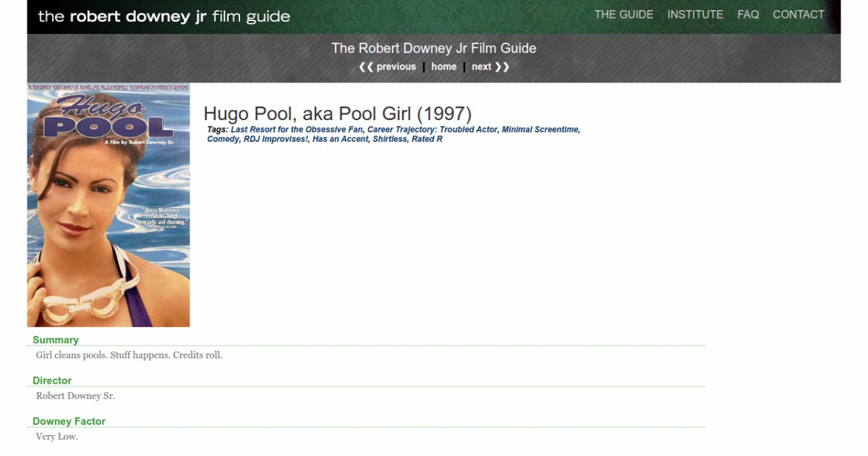Go to the previous film entry
The image size is (868, 456).
388,67
